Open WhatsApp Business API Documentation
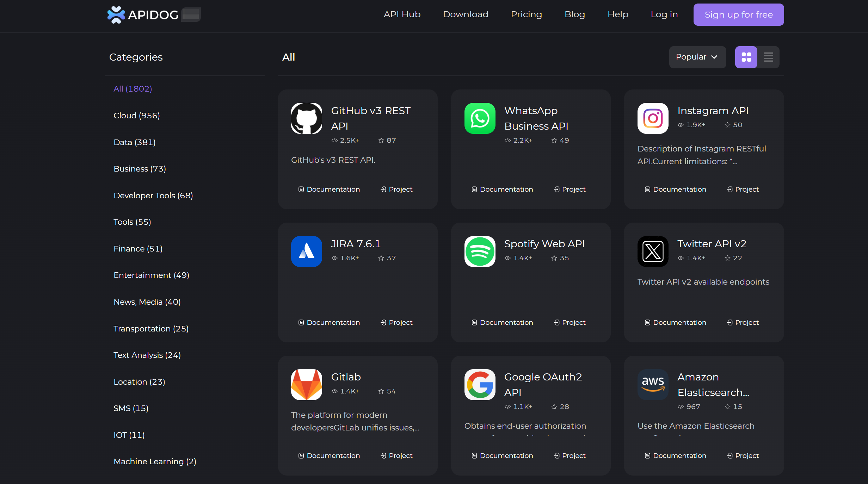The width and height of the screenshot is (868, 484). tap(502, 190)
